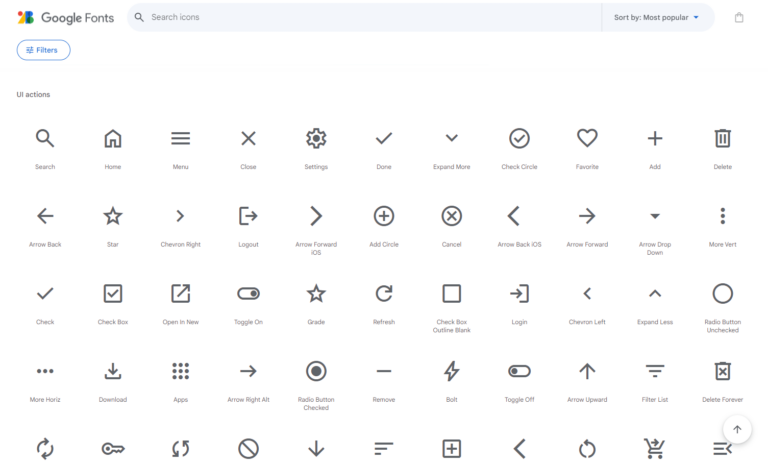Select the More Vert menu icon
This screenshot has height=464, width=768.
click(x=722, y=216)
